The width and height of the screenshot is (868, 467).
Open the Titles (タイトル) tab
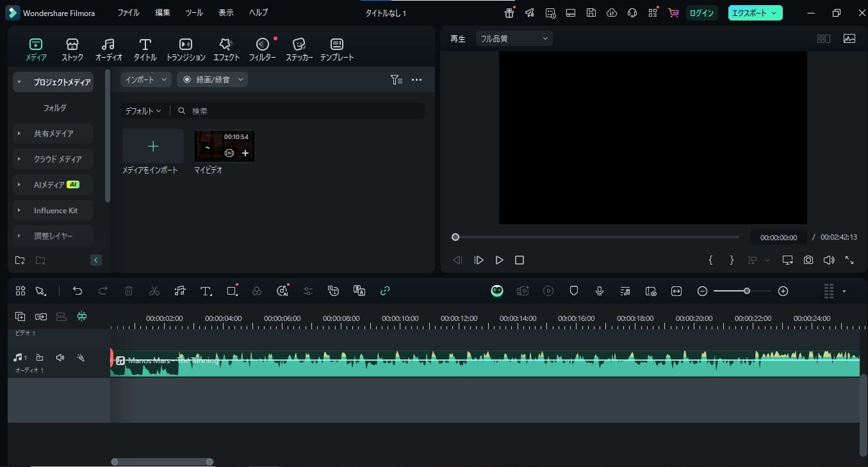pyautogui.click(x=145, y=49)
